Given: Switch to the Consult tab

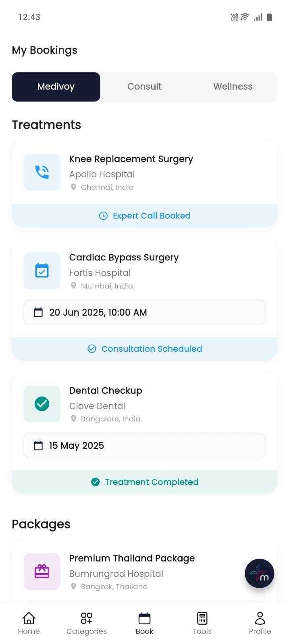Looking at the screenshot, I should coord(144,87).
